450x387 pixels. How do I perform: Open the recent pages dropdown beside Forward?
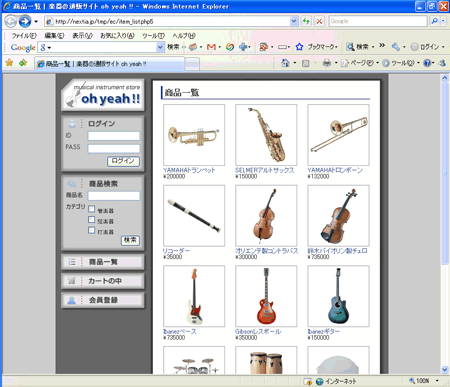(36, 22)
